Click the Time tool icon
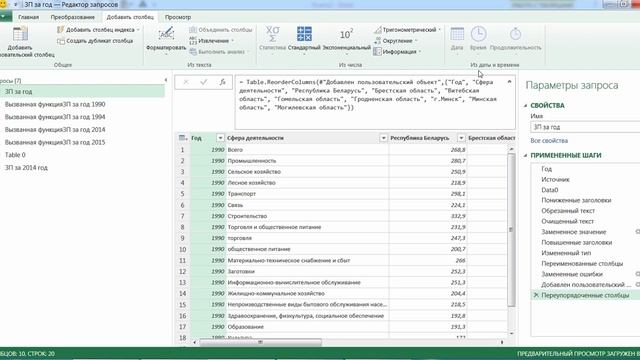The image size is (640, 360). point(478,34)
